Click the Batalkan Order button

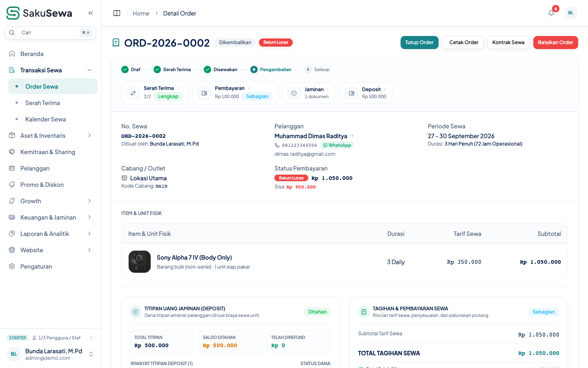[555, 43]
